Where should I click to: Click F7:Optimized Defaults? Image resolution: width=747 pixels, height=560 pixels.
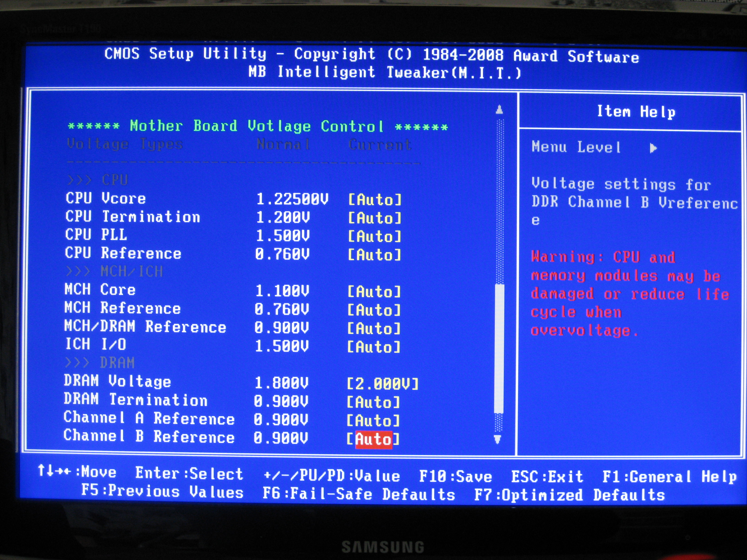coord(569,495)
